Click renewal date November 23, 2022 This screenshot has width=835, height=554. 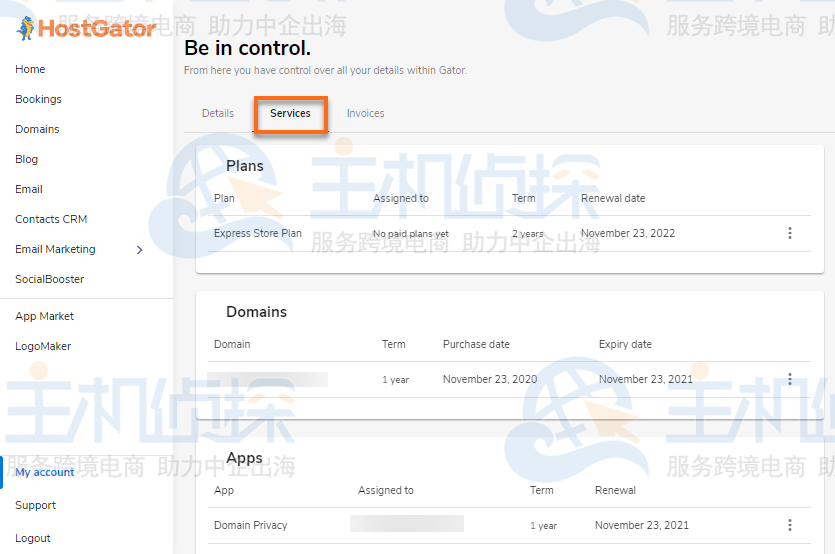pos(628,233)
